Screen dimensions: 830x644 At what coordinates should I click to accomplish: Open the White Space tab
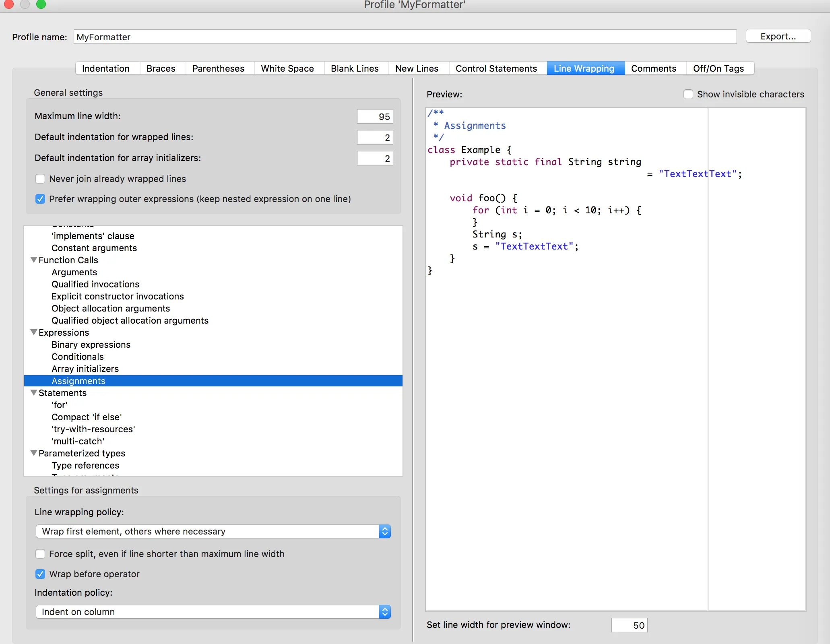[x=287, y=68]
